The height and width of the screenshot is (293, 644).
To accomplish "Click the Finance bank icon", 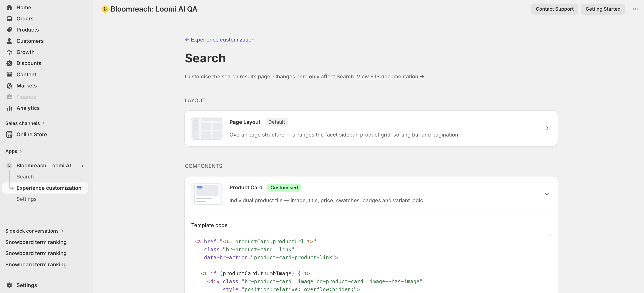I will 9,97.
